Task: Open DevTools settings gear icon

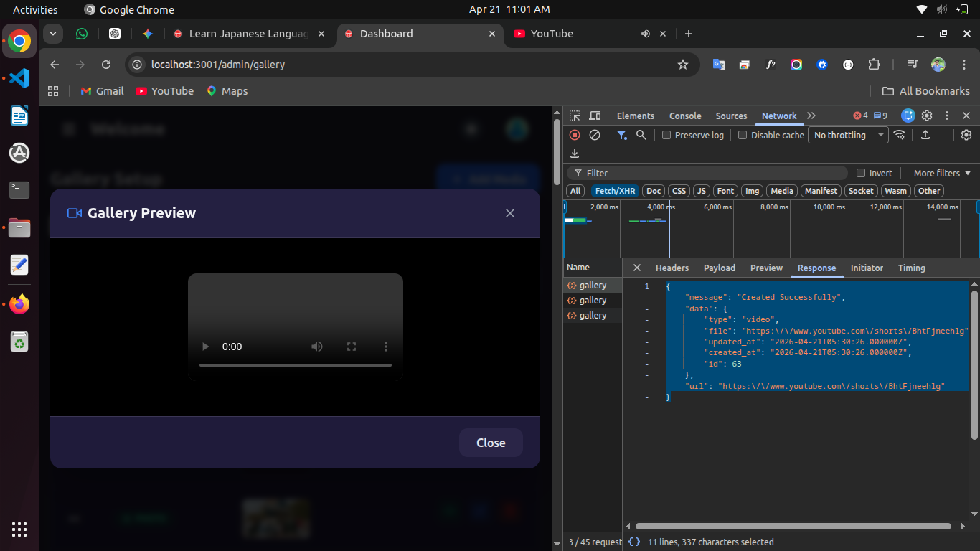Action: [927, 116]
